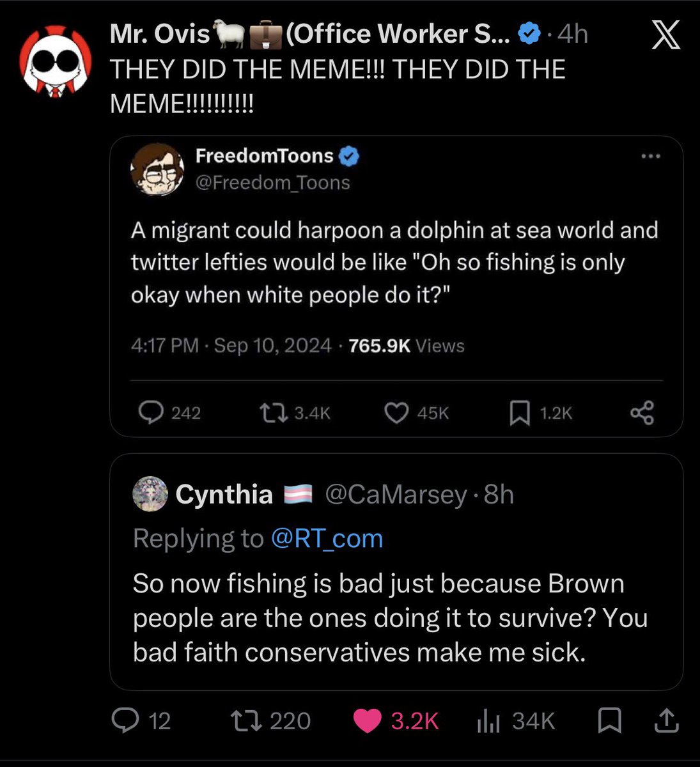Open the 765.9K Views count
The image size is (700, 767).
tap(407, 346)
